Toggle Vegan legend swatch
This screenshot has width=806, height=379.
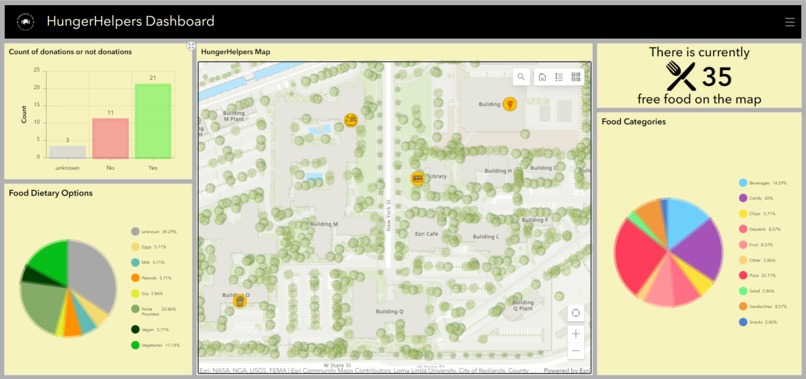tap(135, 329)
